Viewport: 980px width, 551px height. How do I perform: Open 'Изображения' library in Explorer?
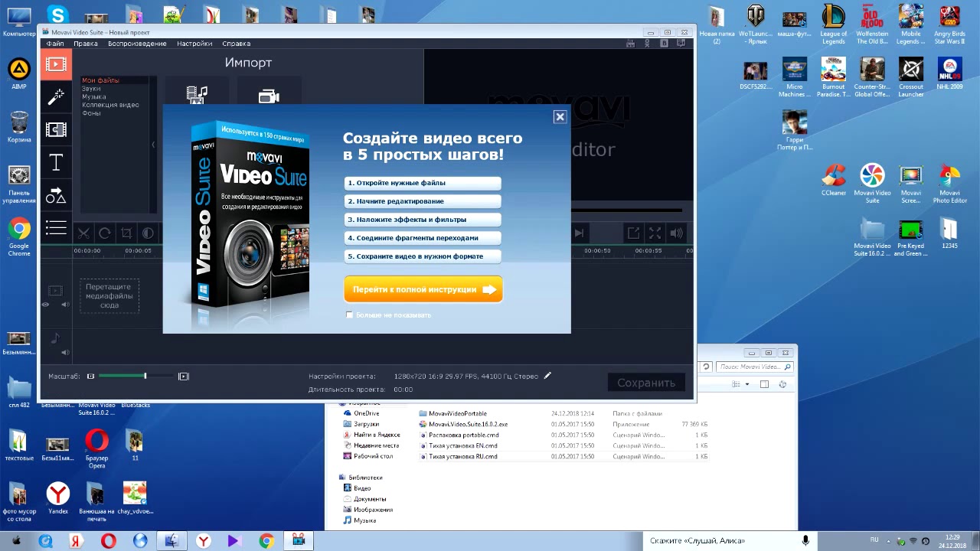[x=368, y=510]
